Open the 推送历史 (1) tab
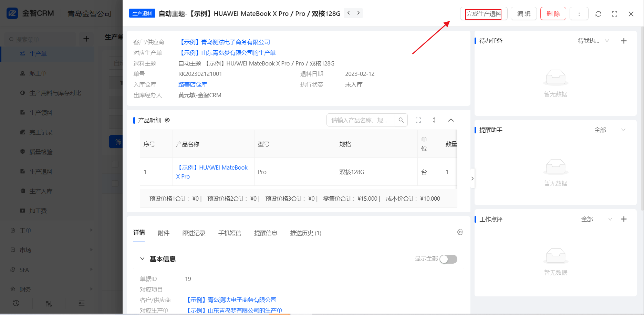The image size is (644, 315). [x=306, y=233]
